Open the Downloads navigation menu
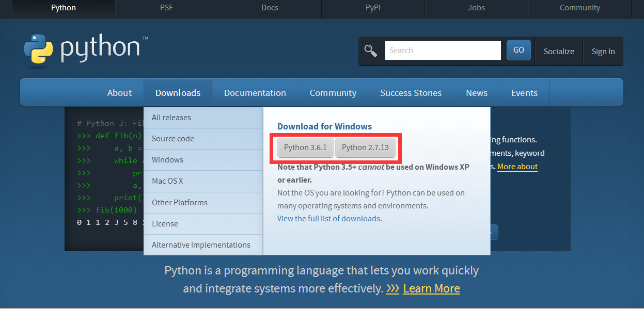 point(178,93)
